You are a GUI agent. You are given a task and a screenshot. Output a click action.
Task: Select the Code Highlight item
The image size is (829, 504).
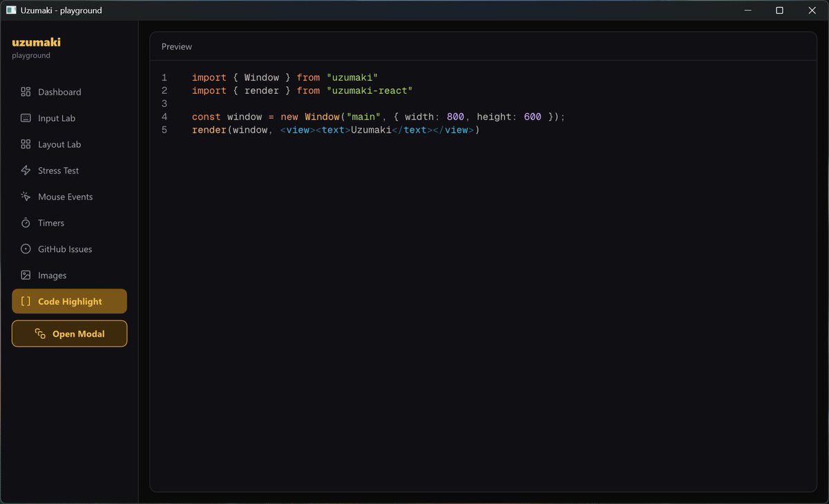pos(69,302)
